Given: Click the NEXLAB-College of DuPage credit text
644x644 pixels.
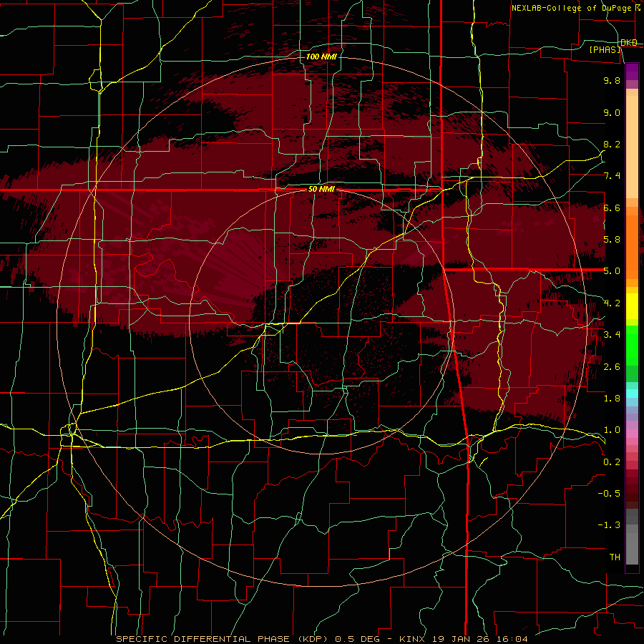Looking at the screenshot, I should tap(571, 8).
